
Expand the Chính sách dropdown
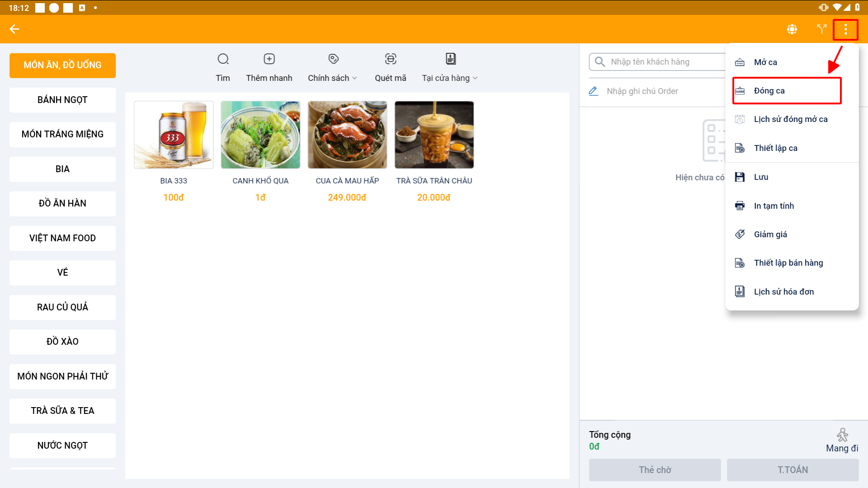coord(333,78)
